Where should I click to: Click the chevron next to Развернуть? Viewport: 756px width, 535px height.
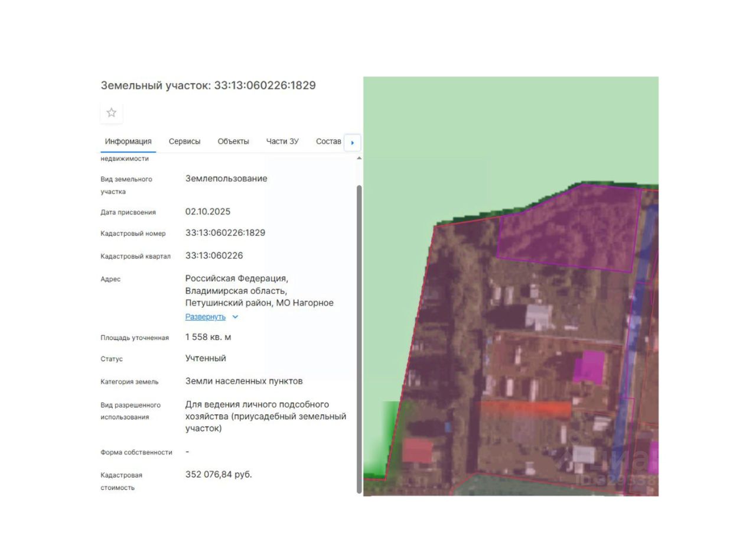pyautogui.click(x=235, y=317)
